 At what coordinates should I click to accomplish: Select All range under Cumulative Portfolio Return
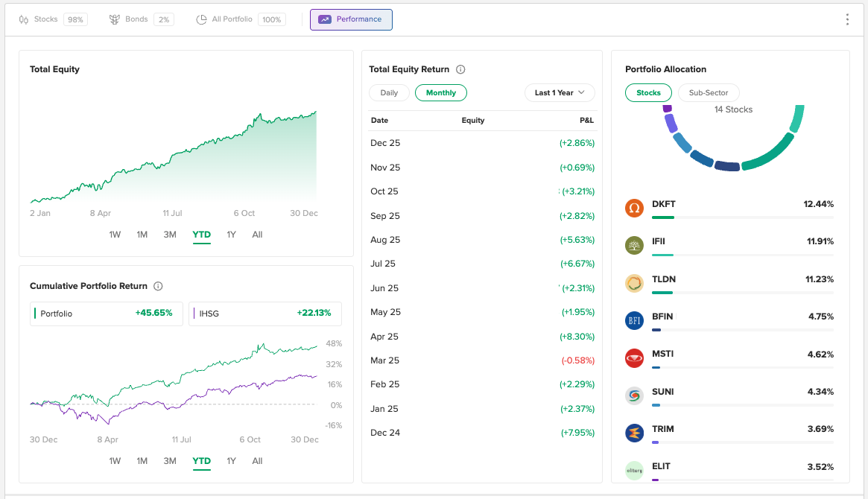pyautogui.click(x=257, y=461)
